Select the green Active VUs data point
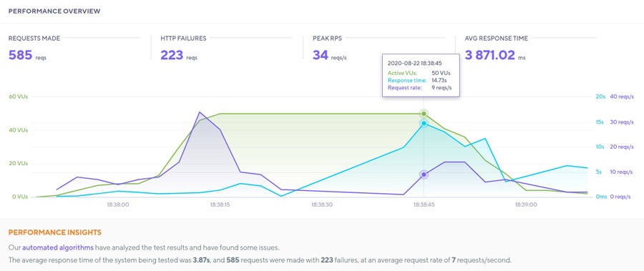Image resolution: width=644 pixels, height=271 pixels. (424, 114)
